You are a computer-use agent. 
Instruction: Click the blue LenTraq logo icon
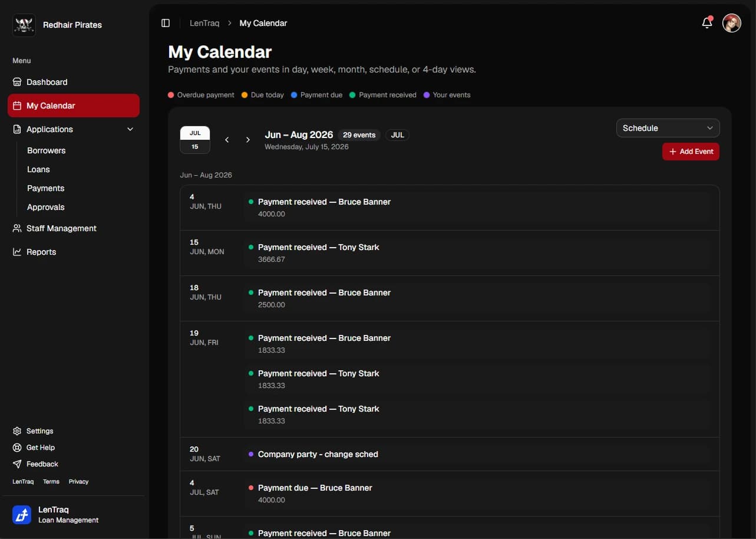pos(22,515)
